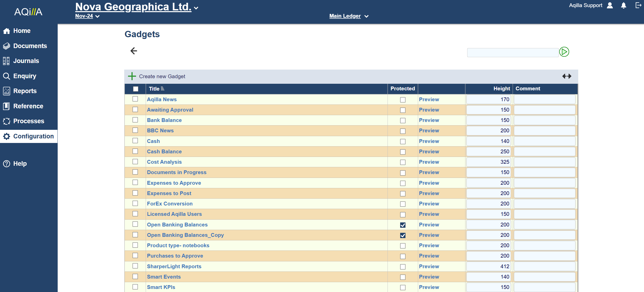Expand the Main Ledger dropdown

(366, 16)
